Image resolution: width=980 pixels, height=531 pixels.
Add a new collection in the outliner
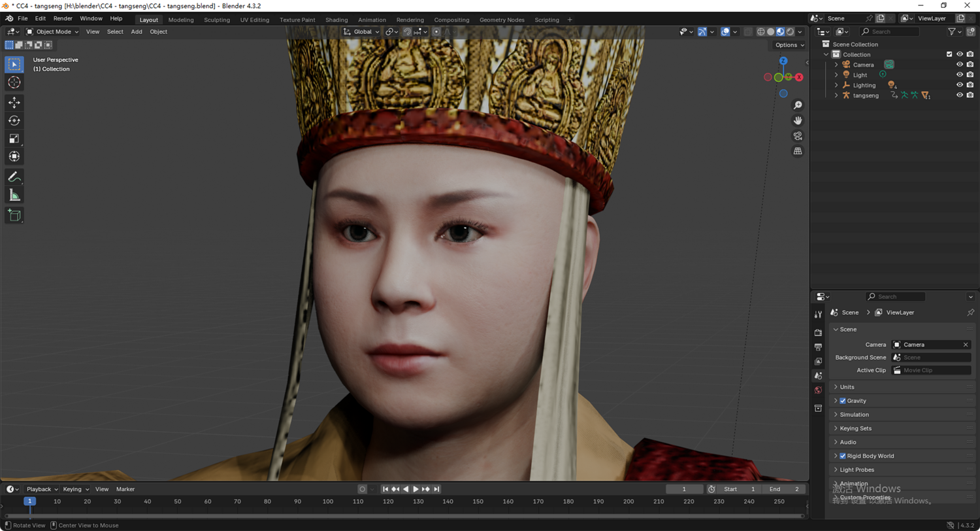[970, 31]
